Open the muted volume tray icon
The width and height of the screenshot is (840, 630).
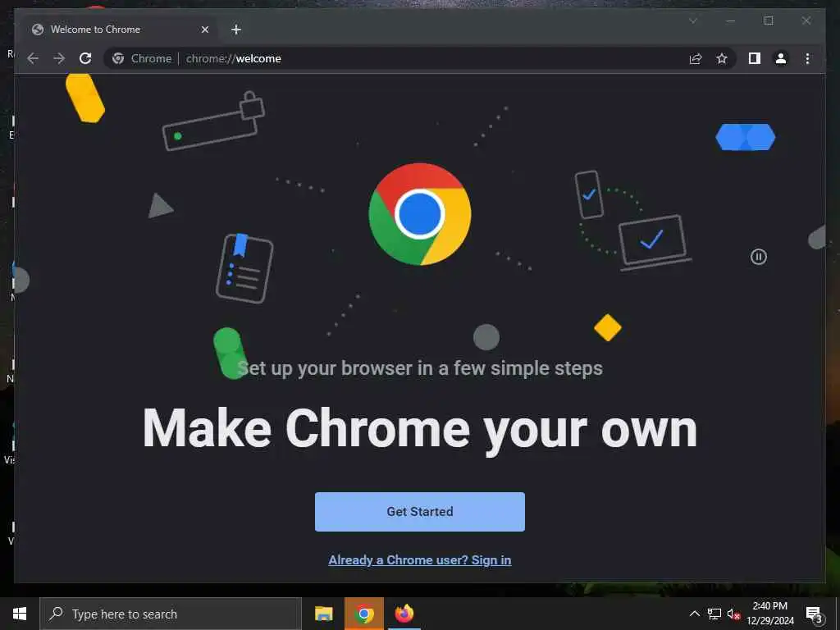733,614
